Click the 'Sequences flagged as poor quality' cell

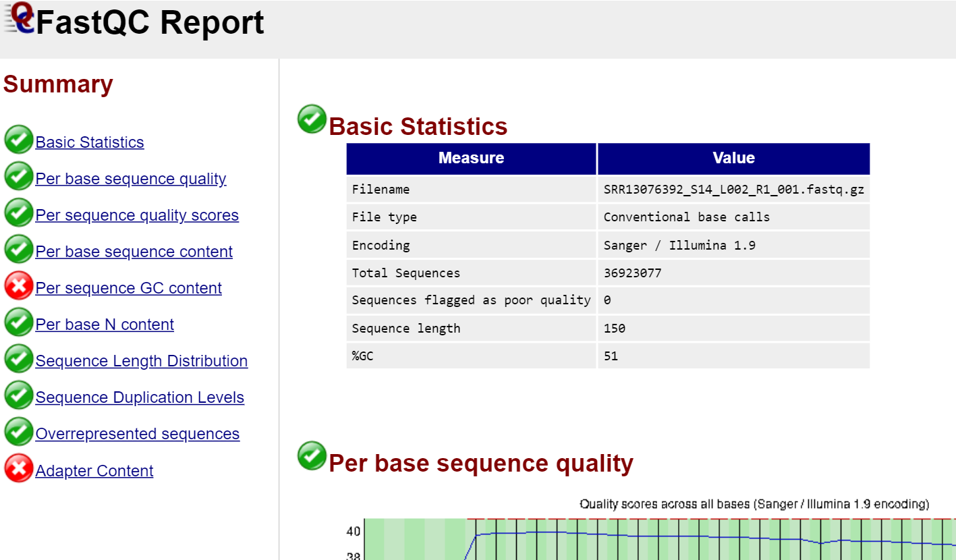(x=472, y=300)
